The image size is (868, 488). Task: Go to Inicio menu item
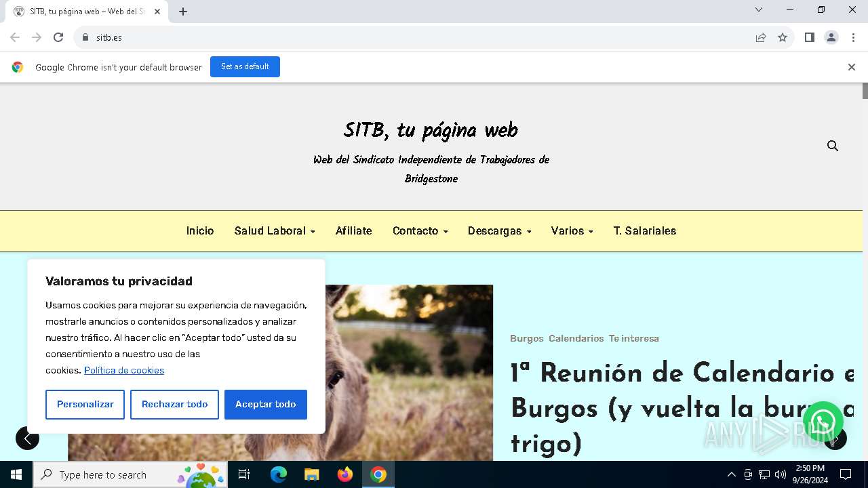pos(200,230)
